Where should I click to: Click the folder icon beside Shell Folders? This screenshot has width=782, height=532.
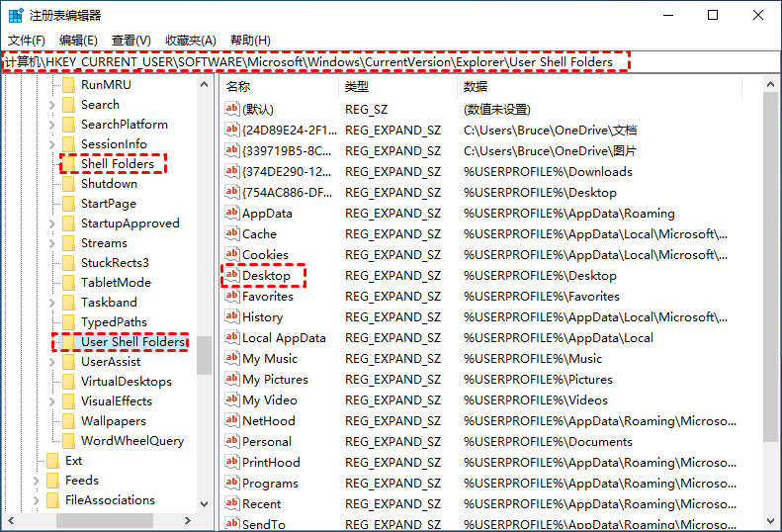68,164
